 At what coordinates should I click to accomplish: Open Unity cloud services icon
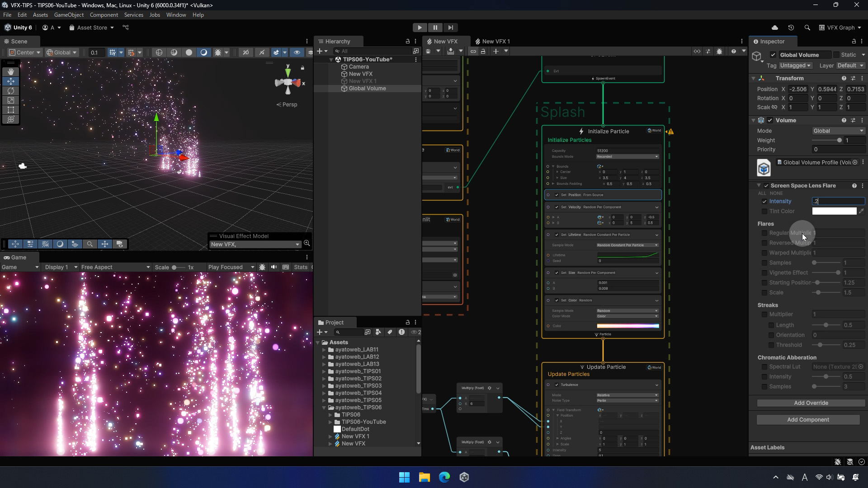(775, 28)
